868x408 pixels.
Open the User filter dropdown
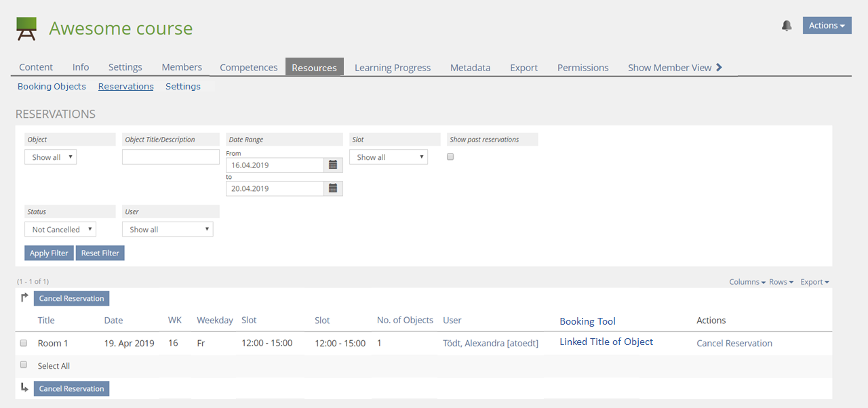click(x=167, y=230)
